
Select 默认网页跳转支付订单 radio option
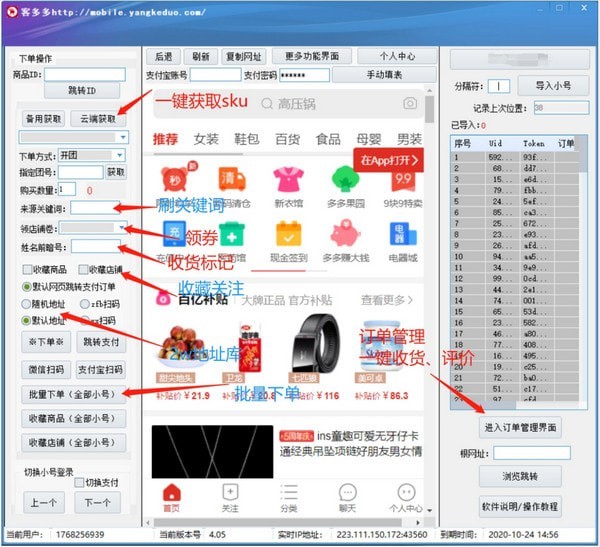coord(26,287)
